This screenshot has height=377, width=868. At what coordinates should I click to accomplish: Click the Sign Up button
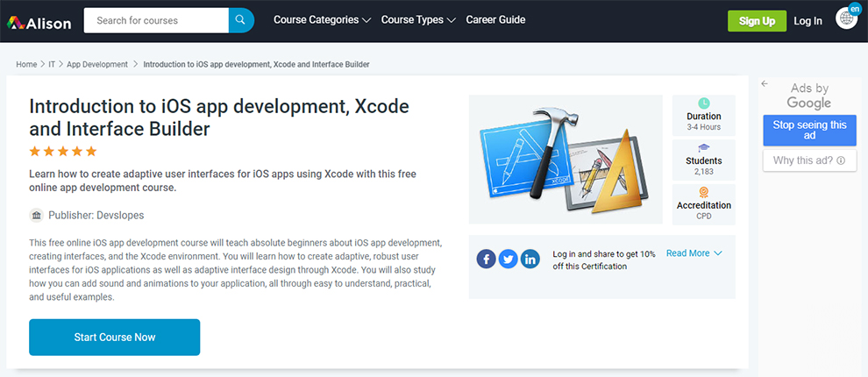coord(757,21)
